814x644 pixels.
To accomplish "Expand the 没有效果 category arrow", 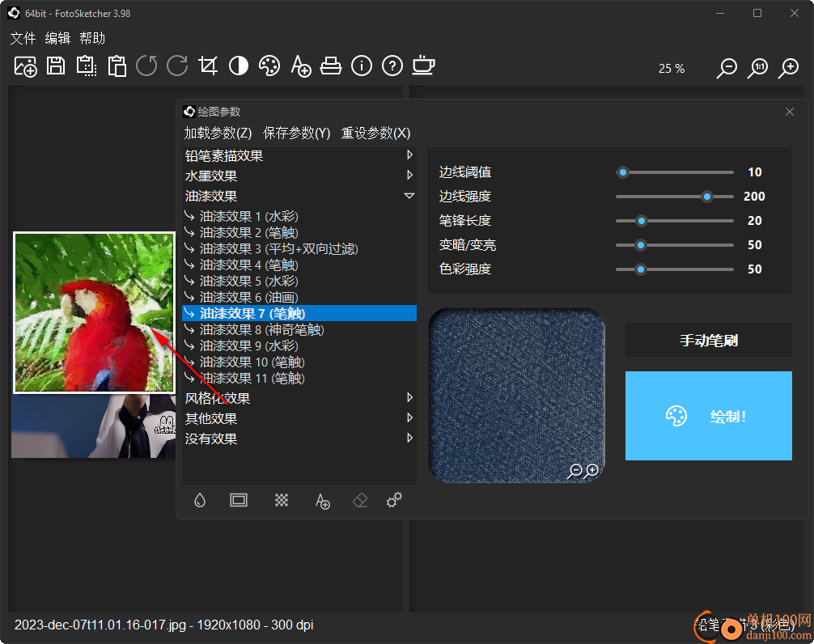I will (409, 438).
